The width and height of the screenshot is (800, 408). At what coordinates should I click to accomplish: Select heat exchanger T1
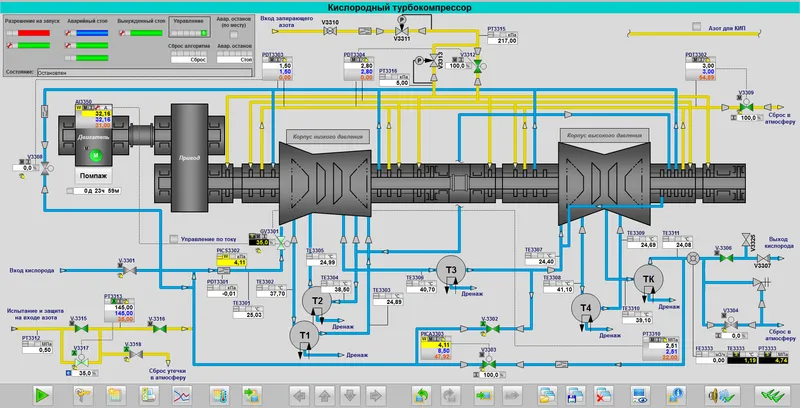click(x=305, y=336)
